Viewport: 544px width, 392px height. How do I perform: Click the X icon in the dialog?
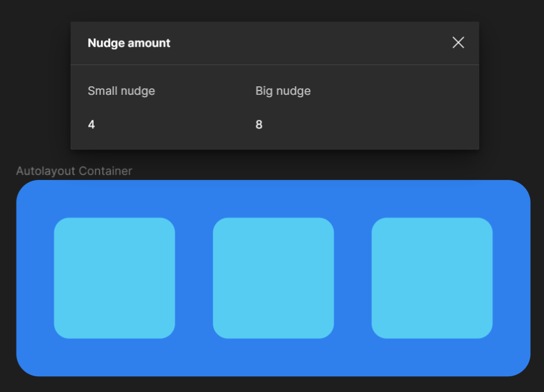458,43
